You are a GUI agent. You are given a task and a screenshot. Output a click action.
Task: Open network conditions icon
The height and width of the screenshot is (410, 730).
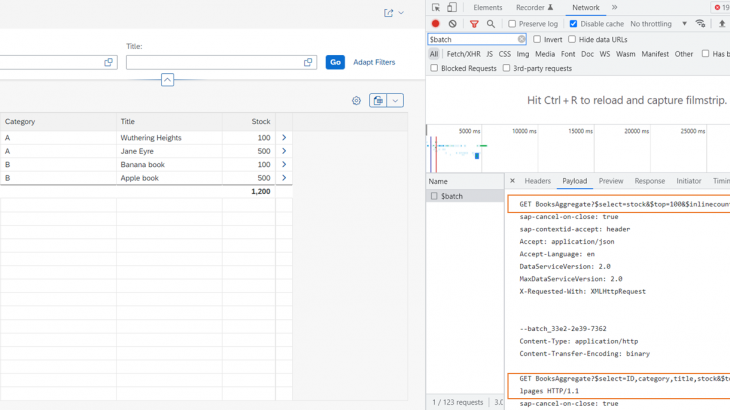coord(700,24)
